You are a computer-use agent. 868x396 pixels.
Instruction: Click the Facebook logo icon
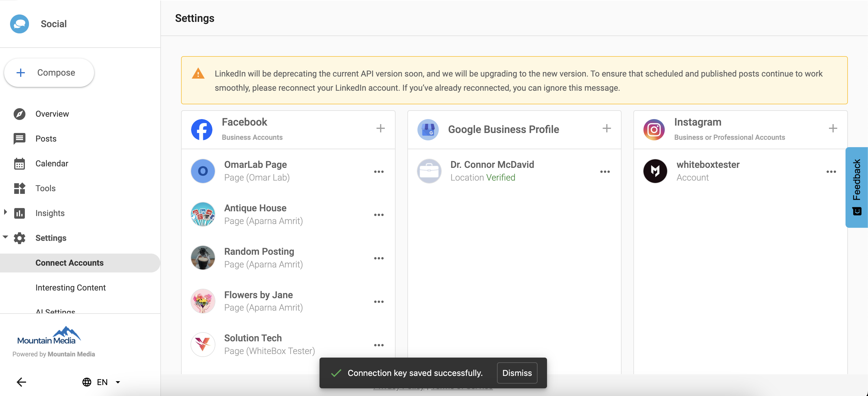(201, 130)
